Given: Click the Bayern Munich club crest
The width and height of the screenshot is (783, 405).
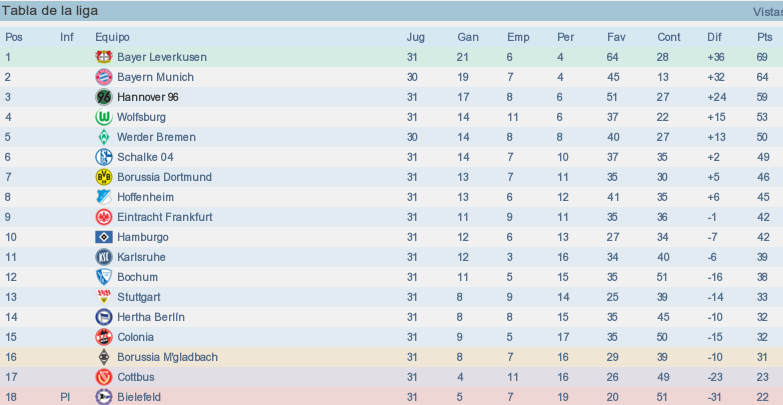Looking at the screenshot, I should [104, 77].
